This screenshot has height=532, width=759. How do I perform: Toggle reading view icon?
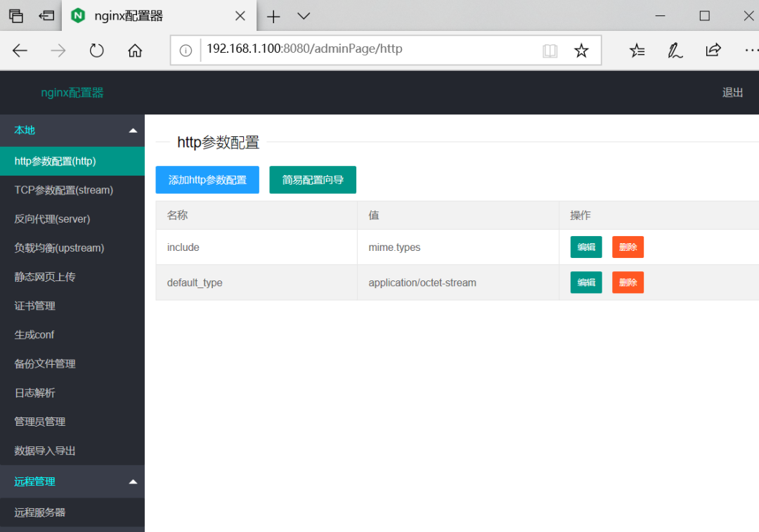coord(550,51)
